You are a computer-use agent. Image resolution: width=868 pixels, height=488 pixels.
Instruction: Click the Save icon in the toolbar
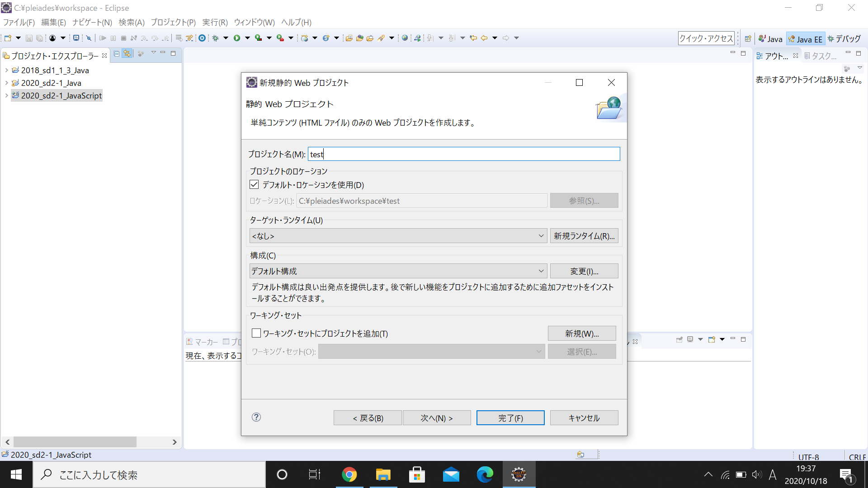(x=29, y=38)
